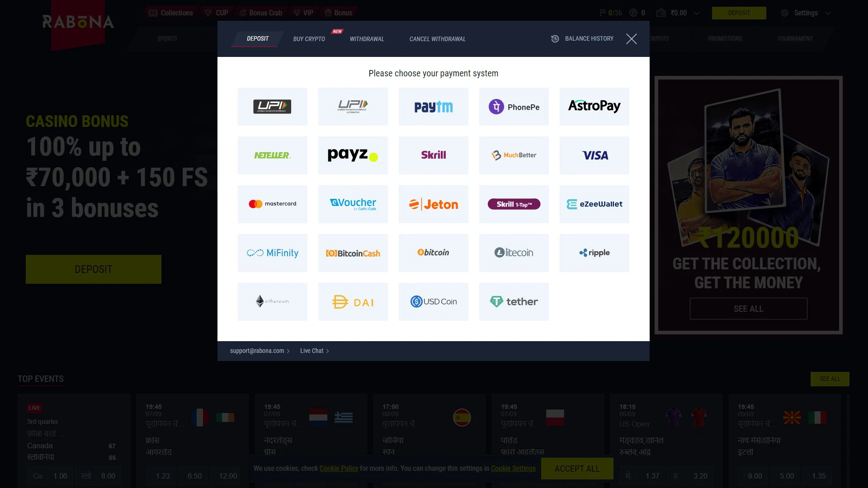Viewport: 868px width, 488px height.
Task: Select Tether cryptocurrency payment
Action: coord(513,301)
